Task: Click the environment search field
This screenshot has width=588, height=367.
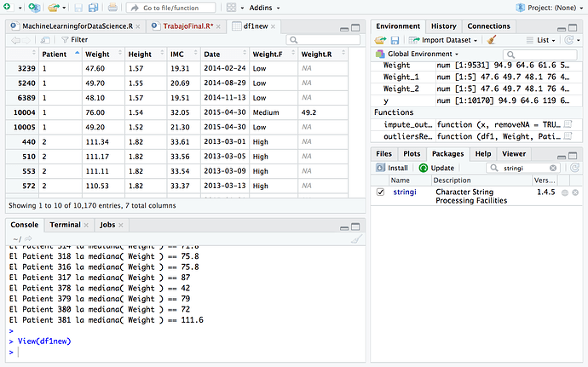Action: tap(539, 54)
